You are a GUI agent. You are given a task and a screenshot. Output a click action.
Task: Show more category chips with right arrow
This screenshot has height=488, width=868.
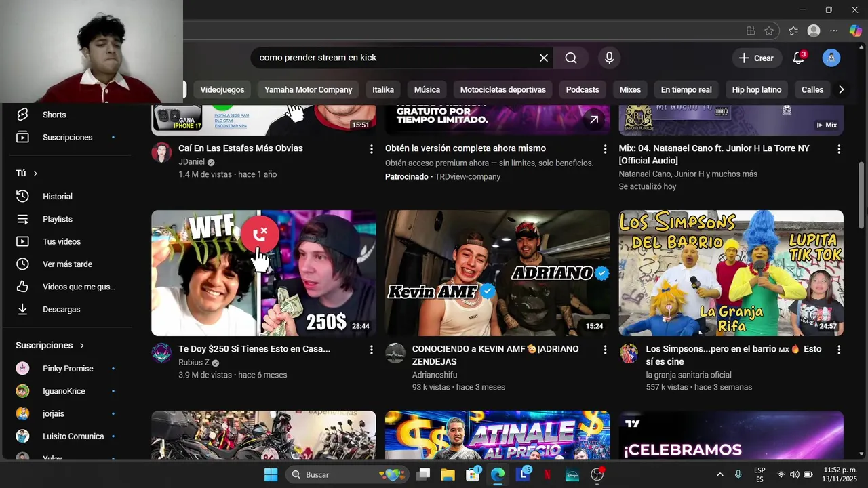point(841,89)
